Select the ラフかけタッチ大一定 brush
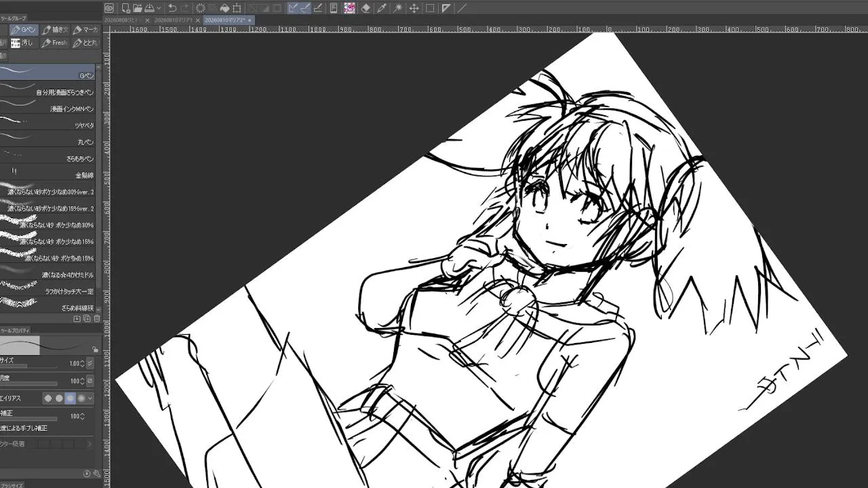The height and width of the screenshot is (488, 868). (x=48, y=287)
